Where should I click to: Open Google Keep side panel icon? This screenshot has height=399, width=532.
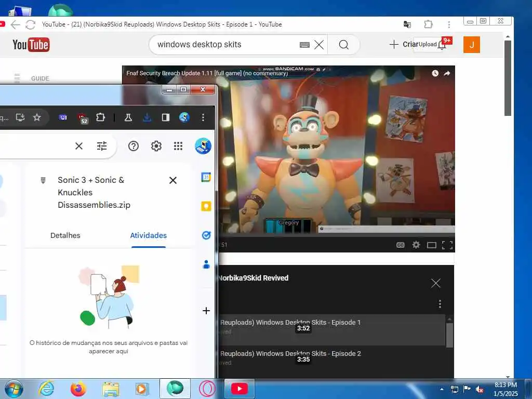(x=206, y=206)
